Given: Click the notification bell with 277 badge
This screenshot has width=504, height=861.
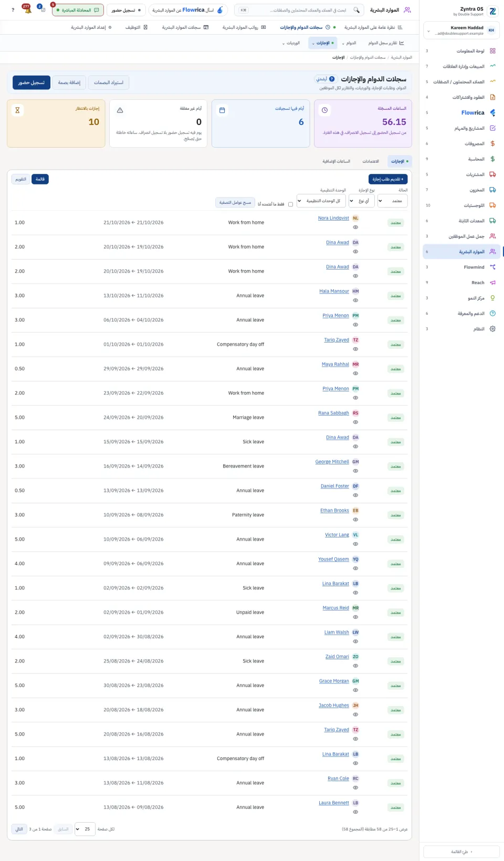Looking at the screenshot, I should pos(27,9).
